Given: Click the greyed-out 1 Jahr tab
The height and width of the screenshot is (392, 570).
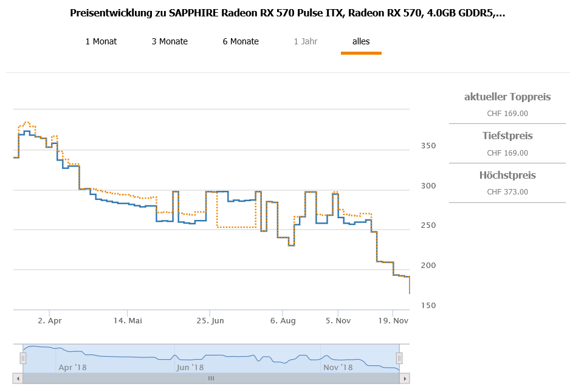Looking at the screenshot, I should point(305,41).
